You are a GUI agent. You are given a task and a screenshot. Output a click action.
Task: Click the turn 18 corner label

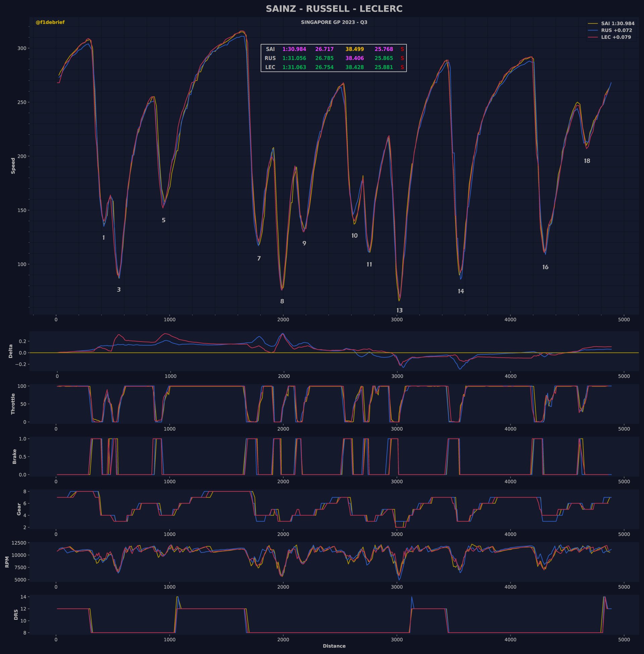pyautogui.click(x=587, y=161)
